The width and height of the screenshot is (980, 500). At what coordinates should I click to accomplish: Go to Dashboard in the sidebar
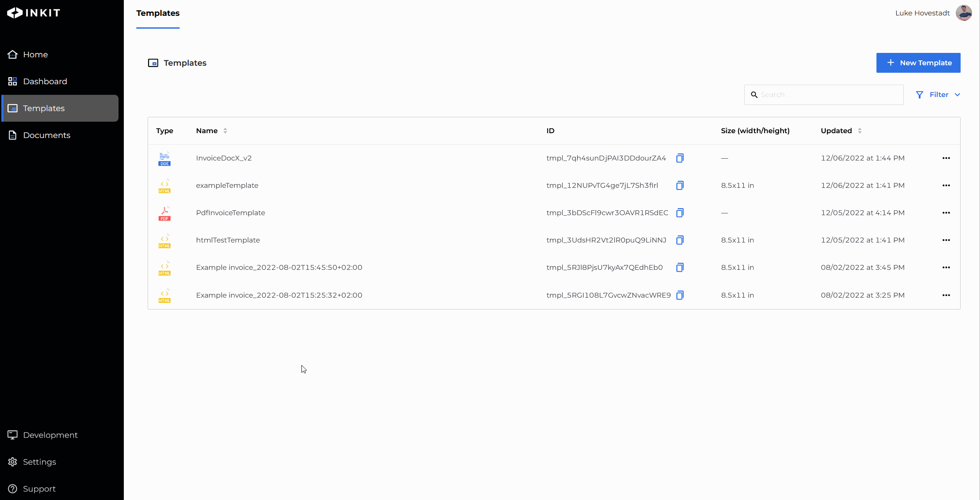point(45,81)
